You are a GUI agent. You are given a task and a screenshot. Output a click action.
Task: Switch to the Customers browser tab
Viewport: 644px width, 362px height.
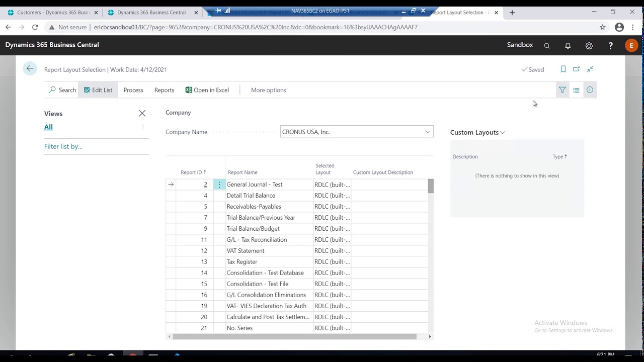pyautogui.click(x=52, y=12)
